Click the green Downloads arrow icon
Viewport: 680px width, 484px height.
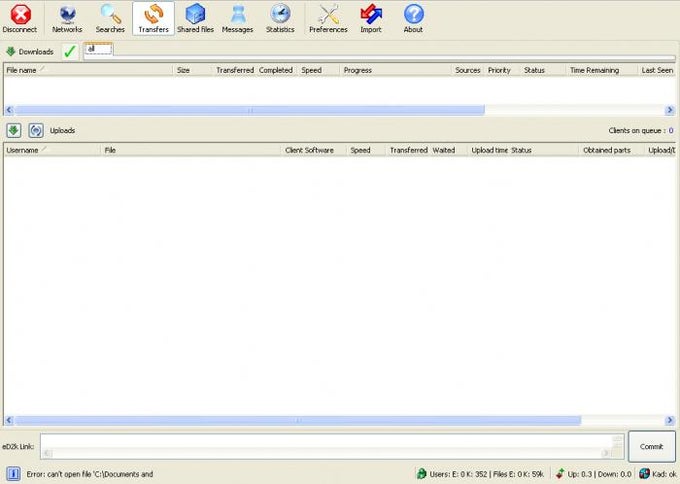pos(11,52)
